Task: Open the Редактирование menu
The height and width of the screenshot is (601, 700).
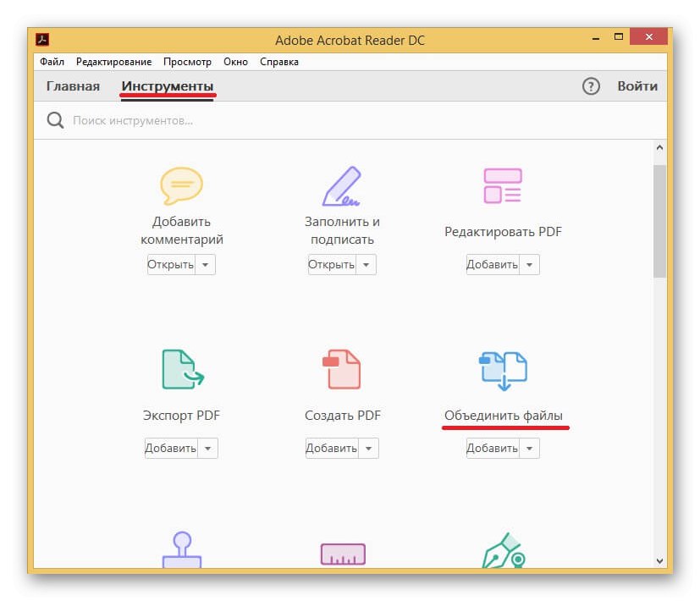Action: pyautogui.click(x=113, y=62)
